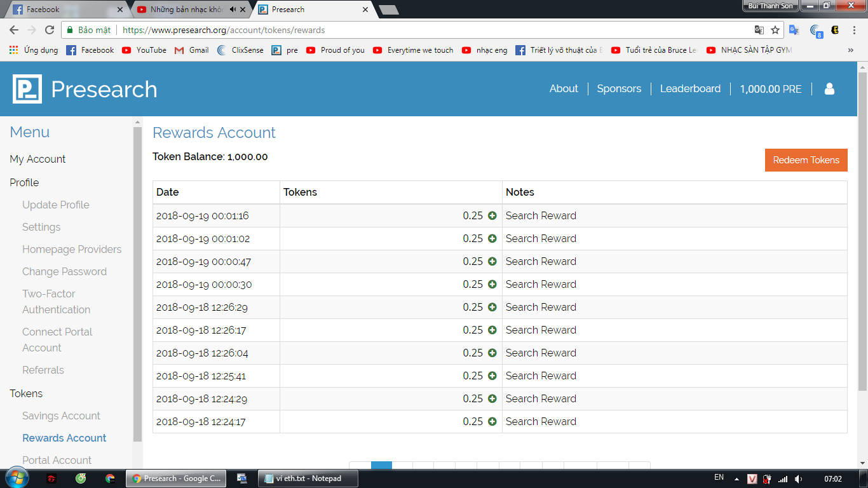868x488 pixels.
Task: Click the network signal icon in tray
Action: click(x=783, y=478)
